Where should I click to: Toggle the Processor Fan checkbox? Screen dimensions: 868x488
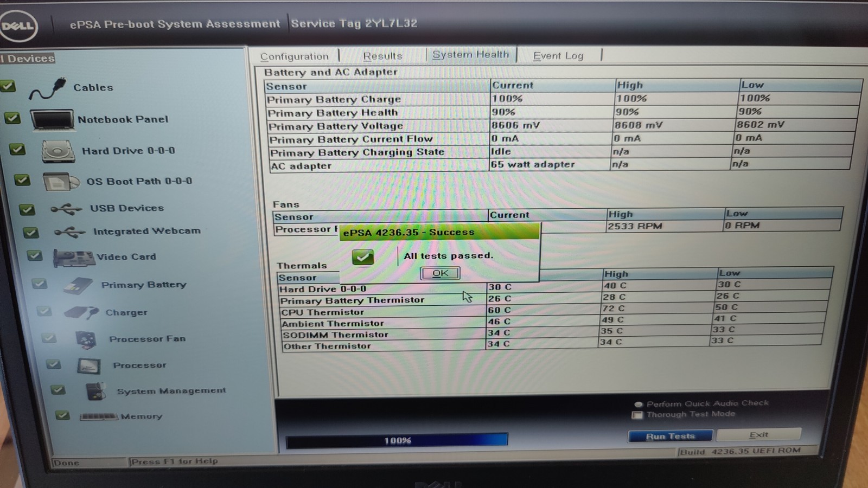pyautogui.click(x=49, y=338)
